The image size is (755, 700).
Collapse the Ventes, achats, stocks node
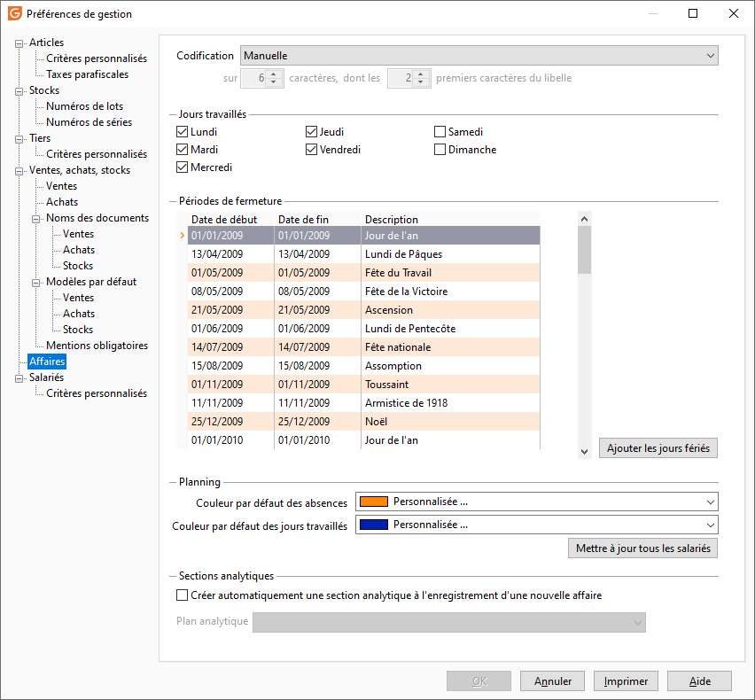[19, 171]
